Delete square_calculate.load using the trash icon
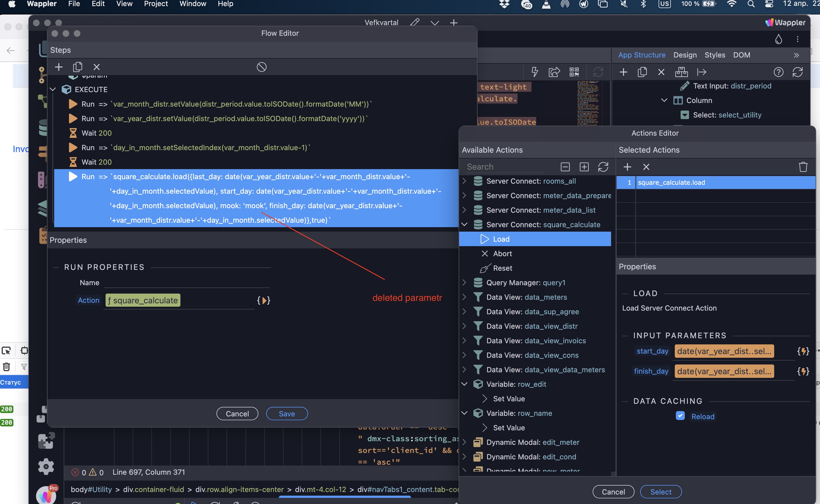 pos(803,167)
